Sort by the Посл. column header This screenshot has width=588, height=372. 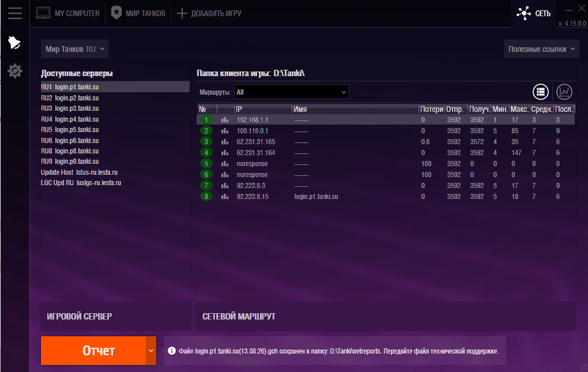[x=564, y=109]
